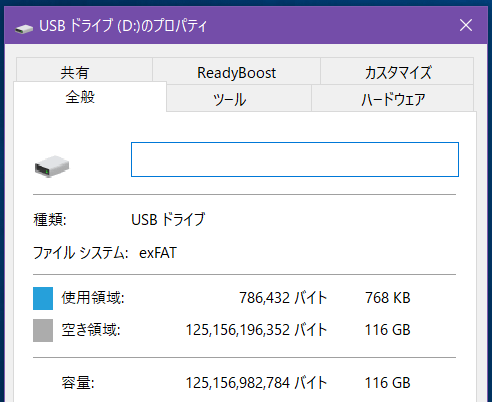
Task: Close the USB drive properties dialog
Action: click(466, 25)
